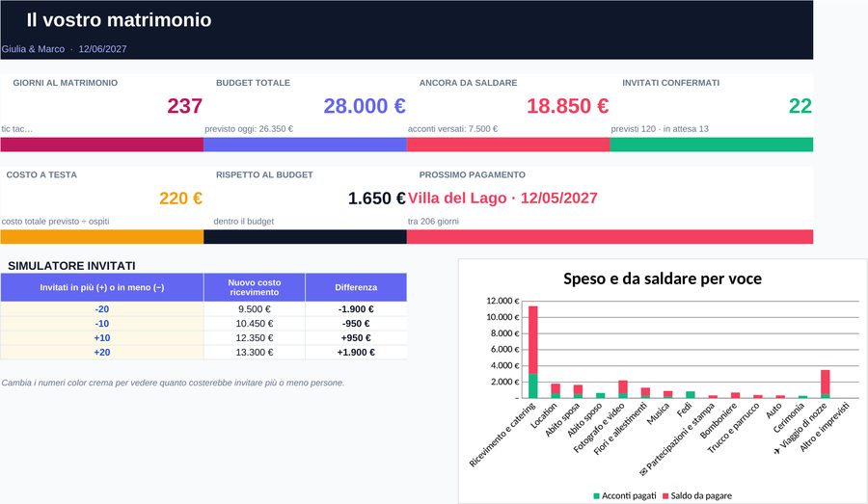Click the +1.900 € difference cell
Viewport: 868px width, 504px height.
click(x=356, y=353)
